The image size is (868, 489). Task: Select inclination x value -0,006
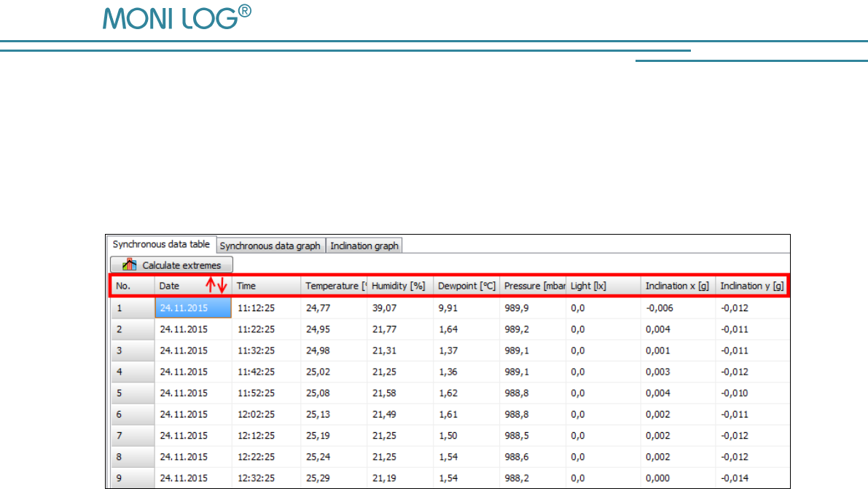point(660,308)
